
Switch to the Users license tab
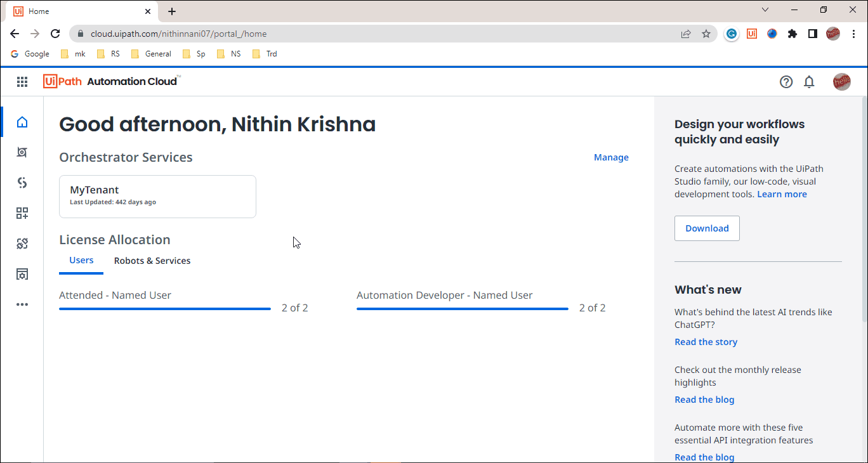point(81,261)
